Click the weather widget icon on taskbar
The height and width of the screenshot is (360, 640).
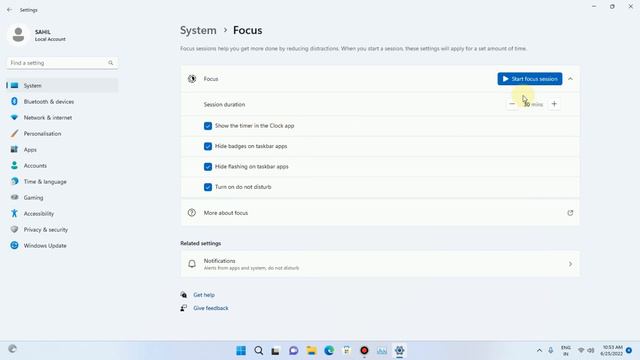(13, 349)
